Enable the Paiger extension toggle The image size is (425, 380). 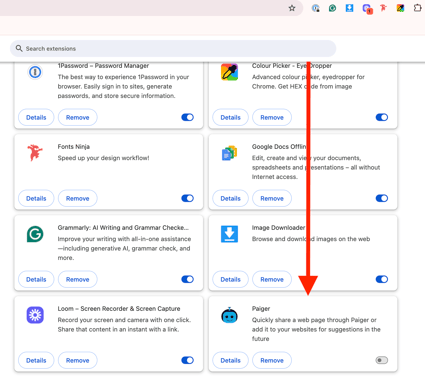coord(382,360)
